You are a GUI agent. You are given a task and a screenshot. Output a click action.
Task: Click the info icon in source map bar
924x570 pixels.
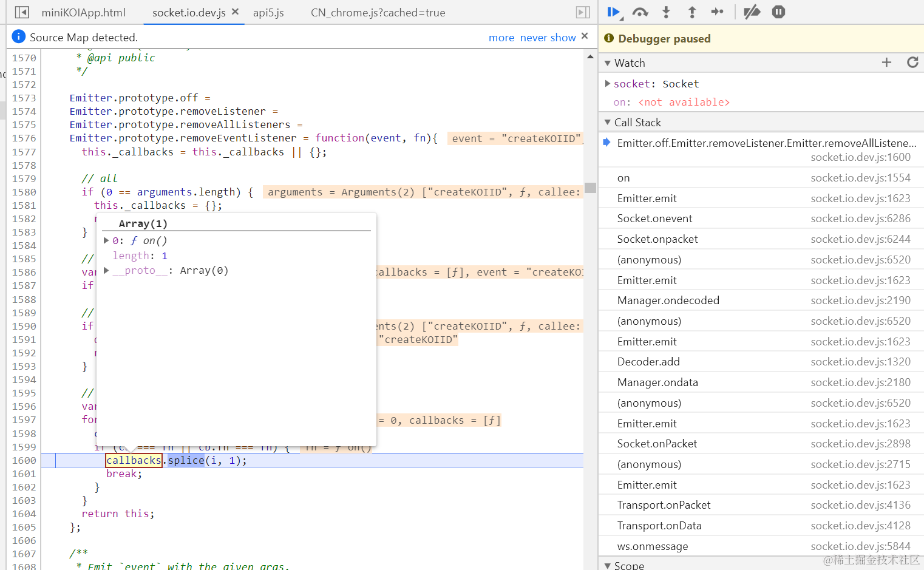tap(19, 36)
